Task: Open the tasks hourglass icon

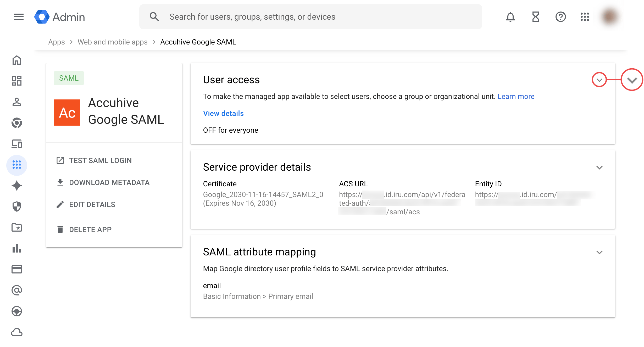Action: coord(535,17)
